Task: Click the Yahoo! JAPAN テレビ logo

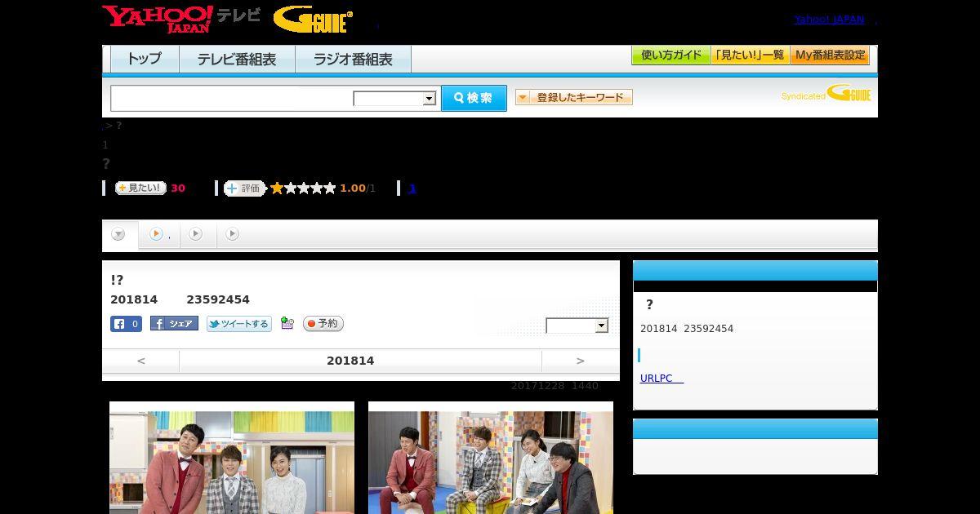Action: point(181,19)
